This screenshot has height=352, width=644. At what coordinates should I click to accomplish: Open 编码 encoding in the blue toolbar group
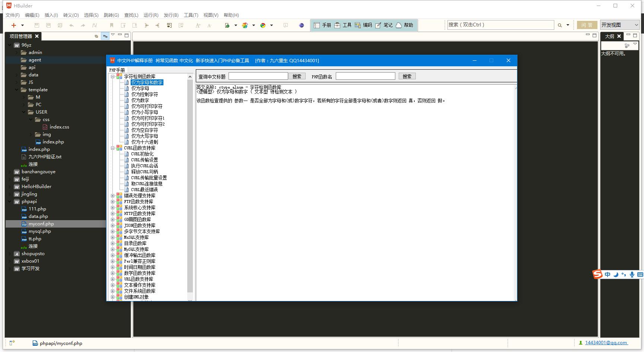(x=363, y=25)
